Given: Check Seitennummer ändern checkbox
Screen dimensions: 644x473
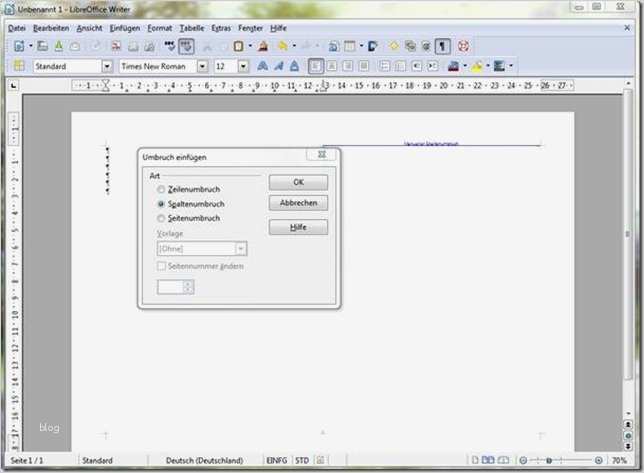Looking at the screenshot, I should 161,266.
